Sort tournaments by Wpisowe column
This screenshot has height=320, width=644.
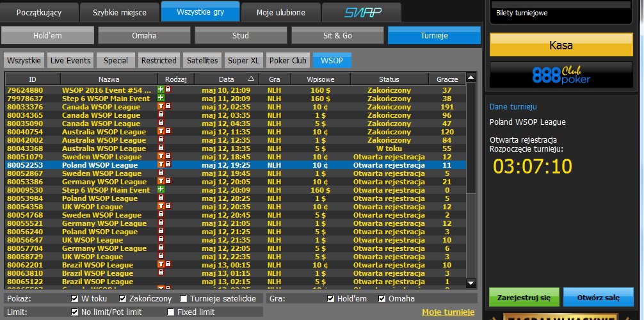(320, 79)
